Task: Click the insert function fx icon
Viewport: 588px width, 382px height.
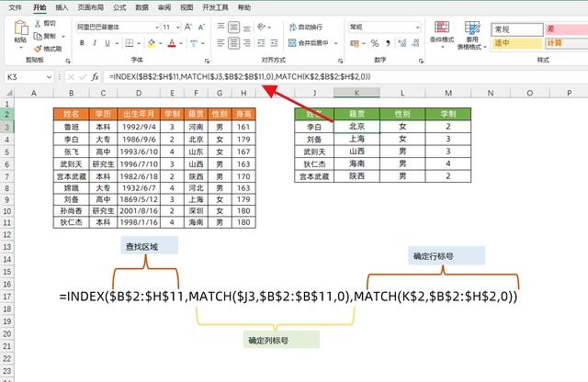Action: [x=96, y=77]
